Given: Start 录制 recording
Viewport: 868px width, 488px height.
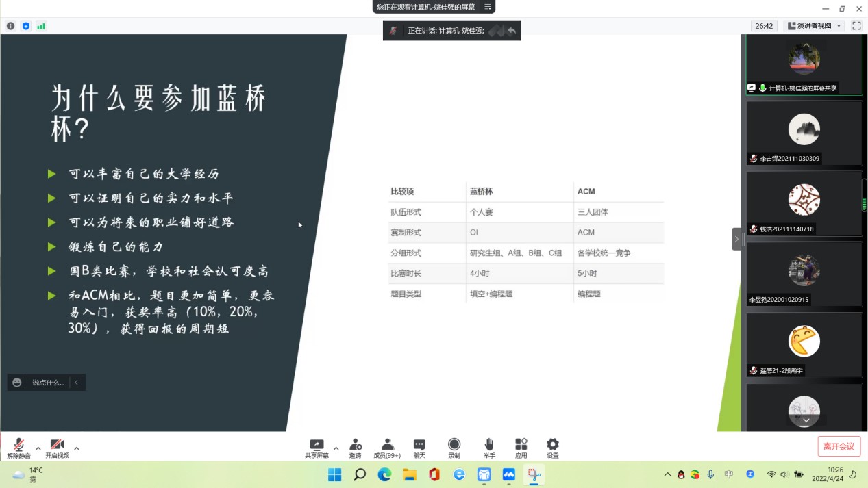Looking at the screenshot, I should point(454,448).
